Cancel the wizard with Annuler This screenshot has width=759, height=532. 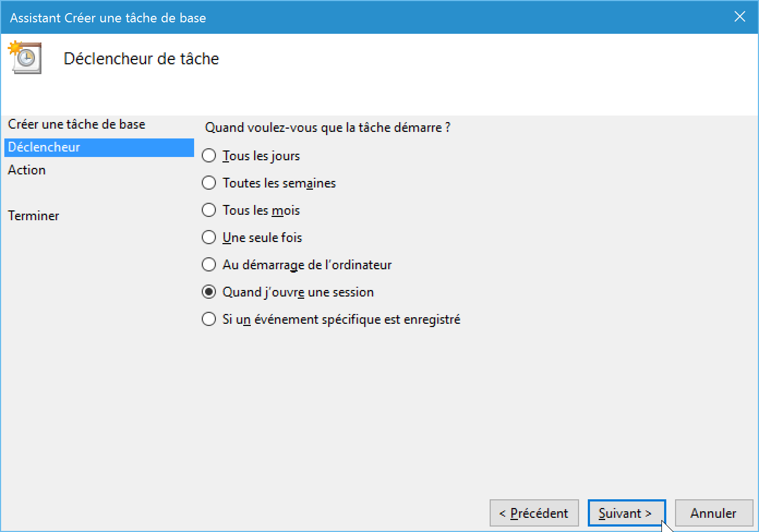[714, 513]
